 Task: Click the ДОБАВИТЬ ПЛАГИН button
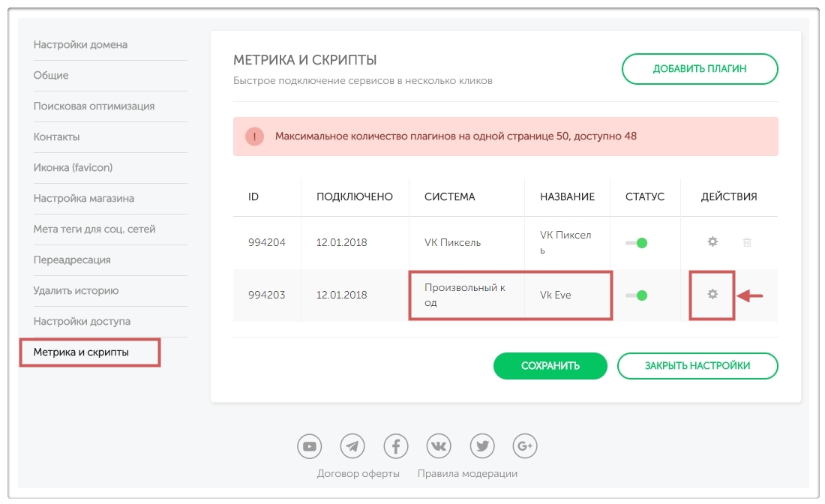pos(699,69)
